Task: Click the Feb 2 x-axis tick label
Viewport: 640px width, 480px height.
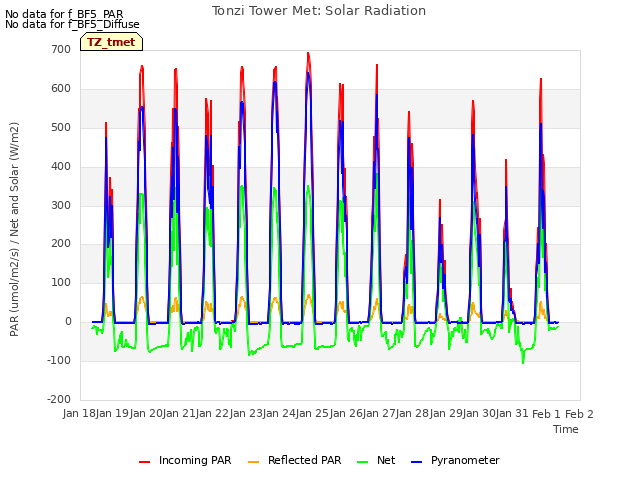Action: coord(579,414)
